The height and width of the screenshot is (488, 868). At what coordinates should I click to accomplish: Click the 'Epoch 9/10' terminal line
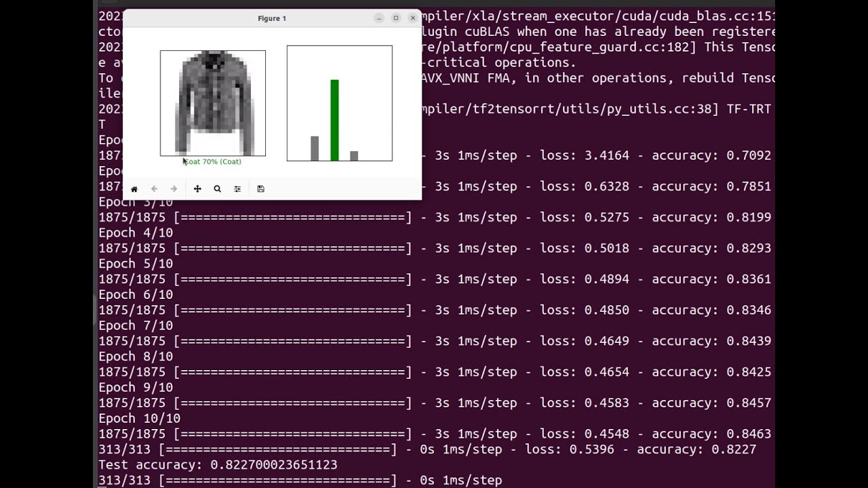pos(136,388)
